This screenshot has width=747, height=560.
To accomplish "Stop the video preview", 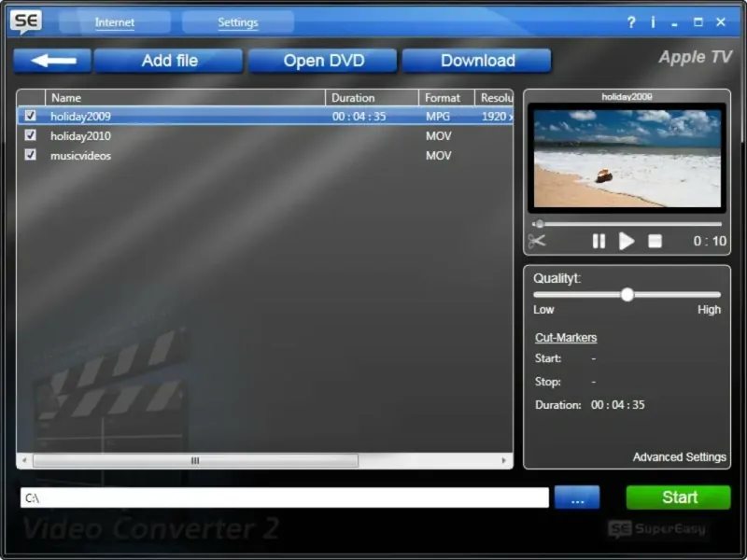I will 655,241.
